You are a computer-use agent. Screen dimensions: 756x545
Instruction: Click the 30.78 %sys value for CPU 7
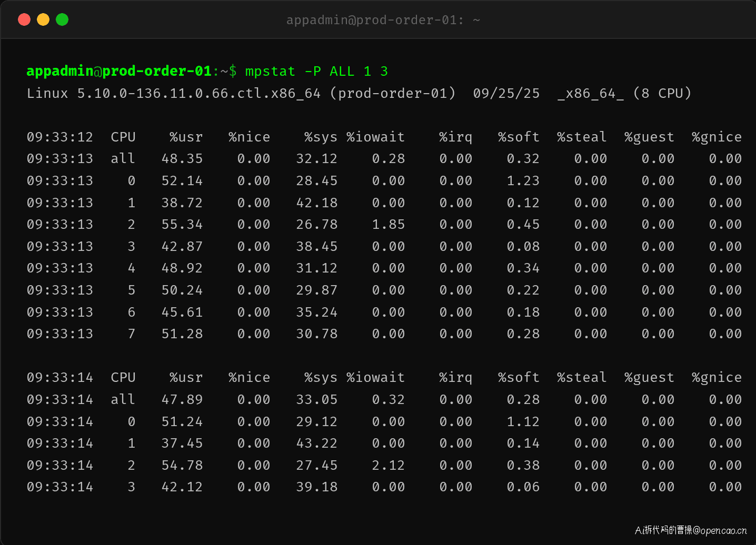pyautogui.click(x=316, y=334)
